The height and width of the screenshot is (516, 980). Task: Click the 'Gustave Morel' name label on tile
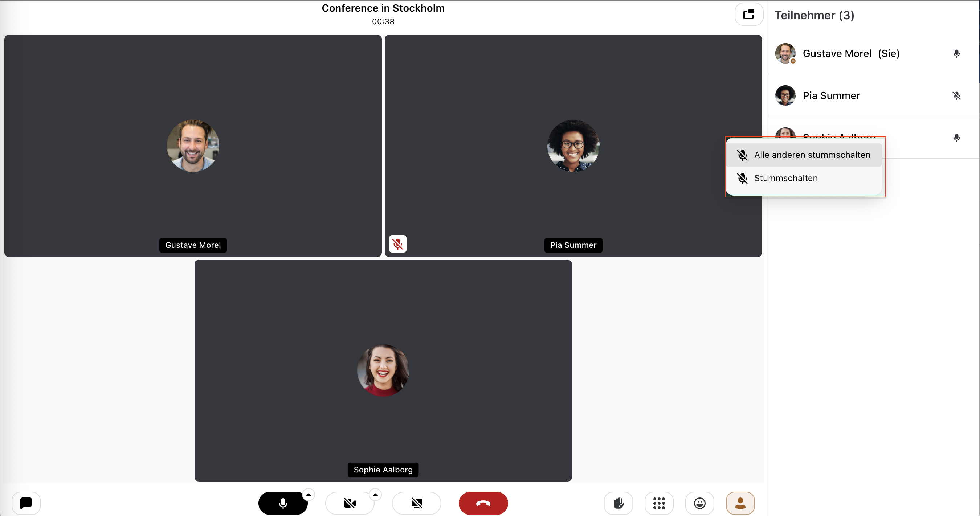pyautogui.click(x=193, y=245)
